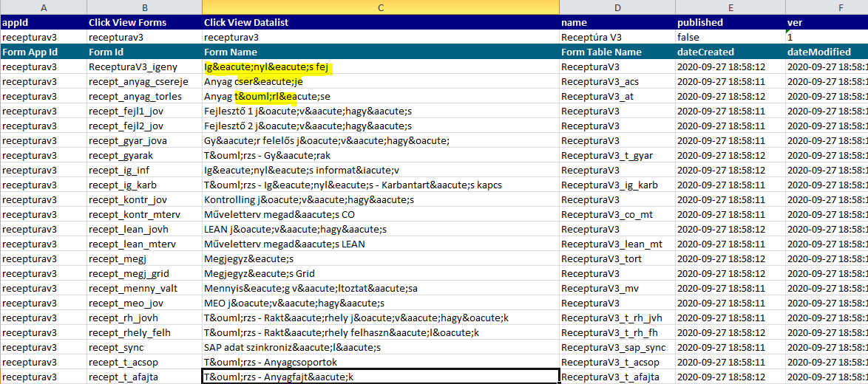Click the 'published' header cell
The image size is (868, 384).
pos(730,22)
